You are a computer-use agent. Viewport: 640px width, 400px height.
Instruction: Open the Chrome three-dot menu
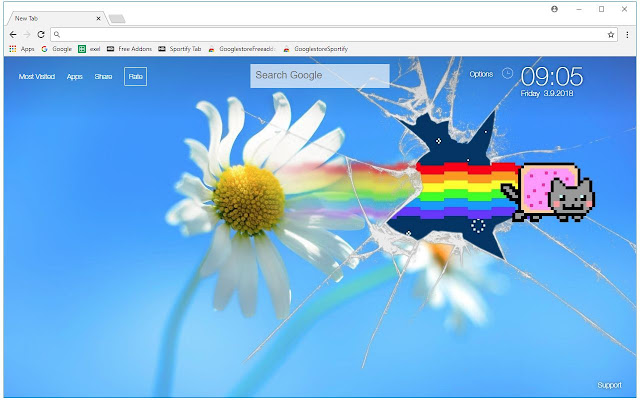(627, 35)
